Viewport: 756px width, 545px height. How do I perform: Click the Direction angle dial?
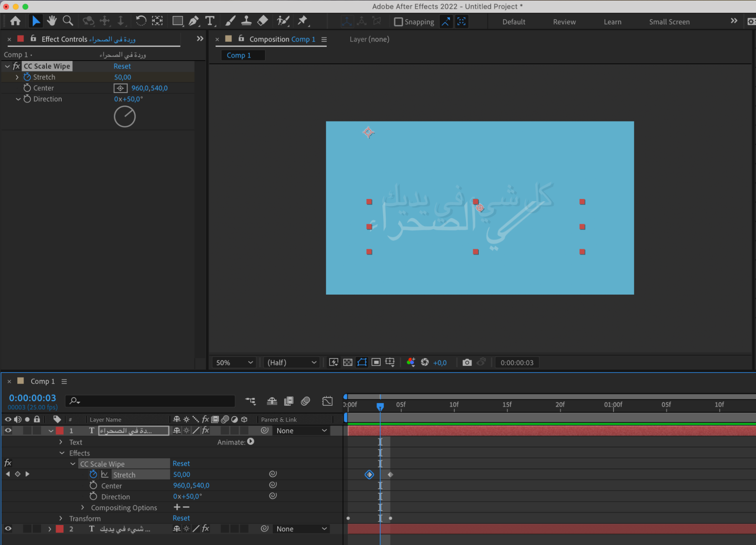tap(125, 117)
